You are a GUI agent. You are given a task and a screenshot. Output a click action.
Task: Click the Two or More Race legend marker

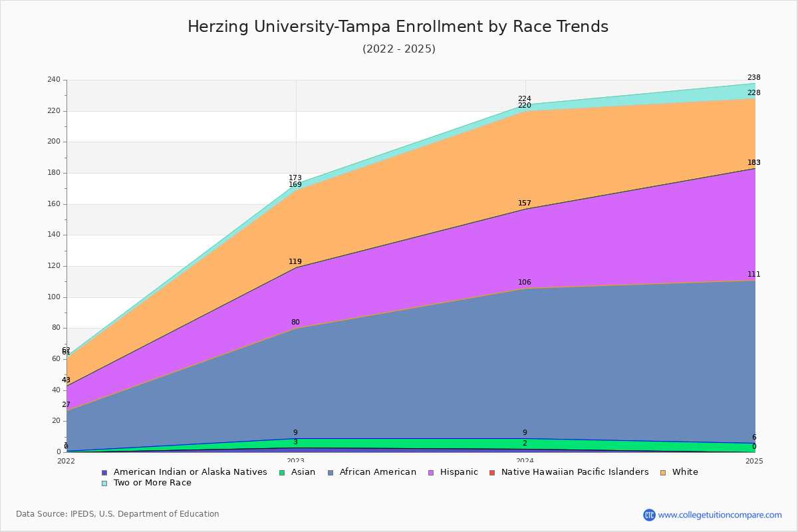[104, 483]
